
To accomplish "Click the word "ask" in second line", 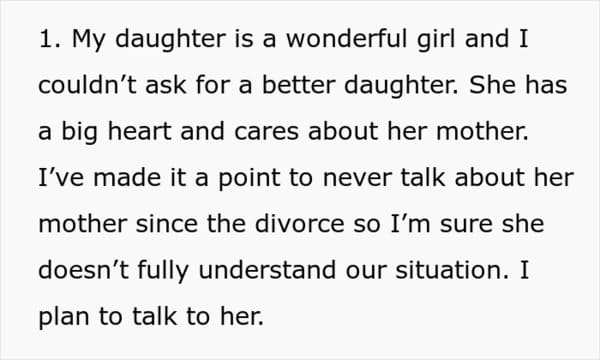I will click(x=166, y=85).
